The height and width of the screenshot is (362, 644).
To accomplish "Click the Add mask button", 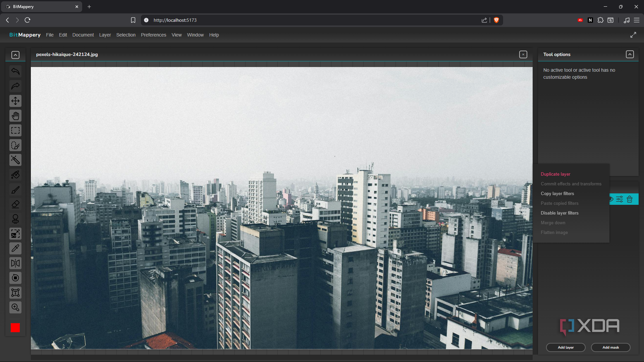I will 610,348.
